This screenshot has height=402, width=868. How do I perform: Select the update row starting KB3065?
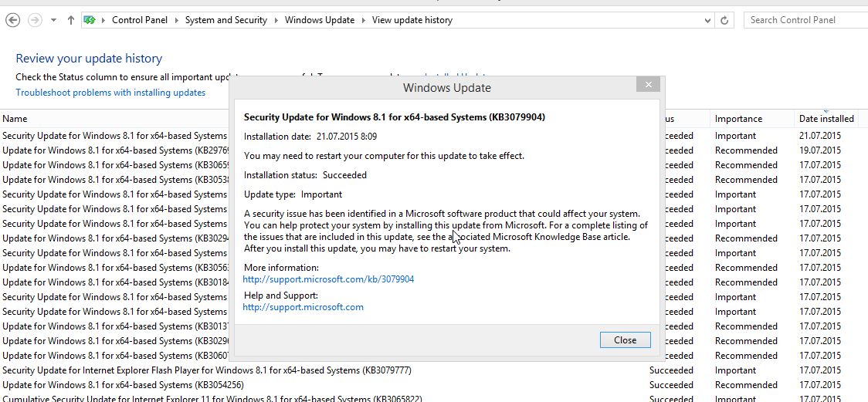(x=115, y=165)
